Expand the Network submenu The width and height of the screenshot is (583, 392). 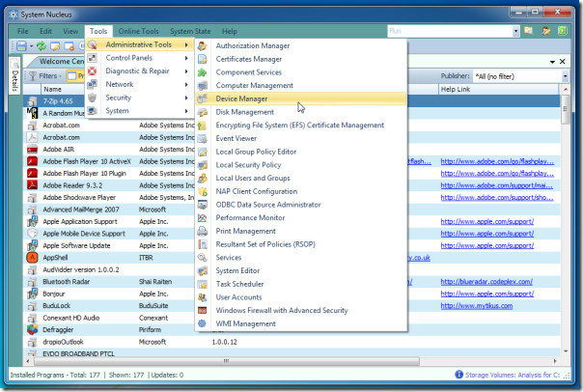point(140,84)
